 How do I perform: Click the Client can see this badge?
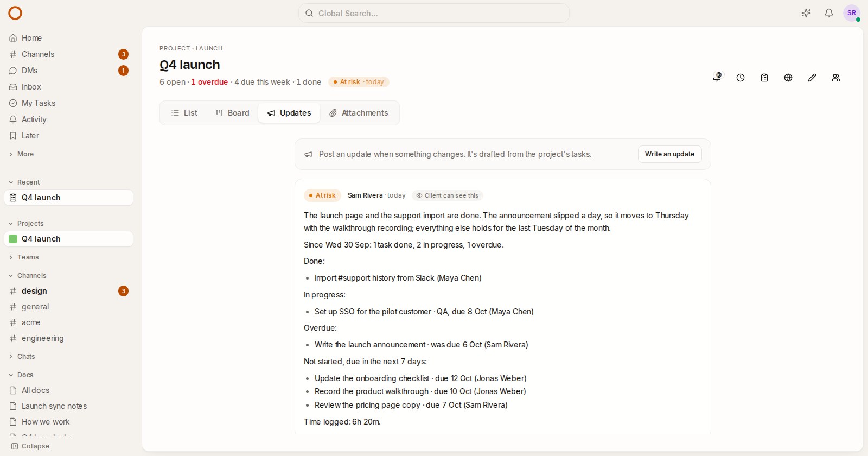448,195
